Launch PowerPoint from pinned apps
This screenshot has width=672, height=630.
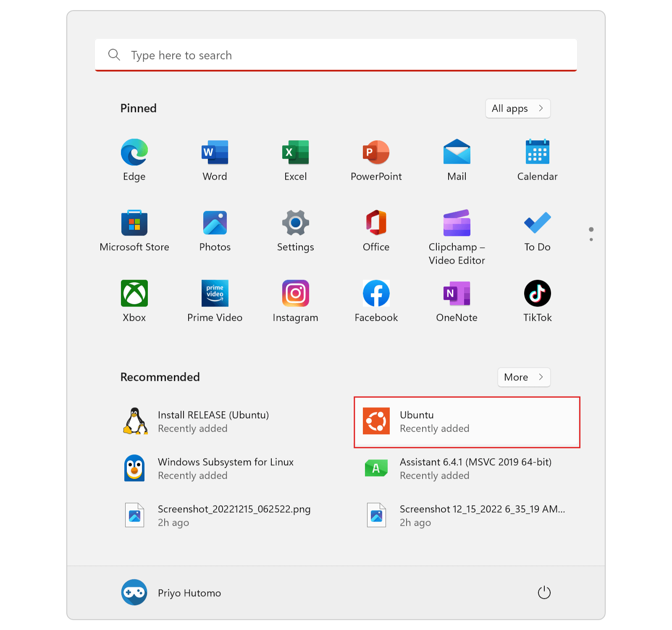click(x=376, y=160)
